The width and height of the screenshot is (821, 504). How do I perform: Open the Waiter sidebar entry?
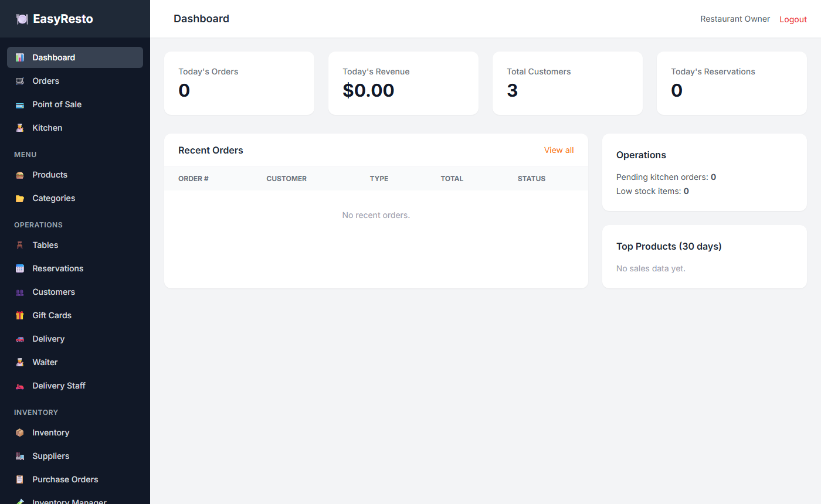pyautogui.click(x=75, y=362)
